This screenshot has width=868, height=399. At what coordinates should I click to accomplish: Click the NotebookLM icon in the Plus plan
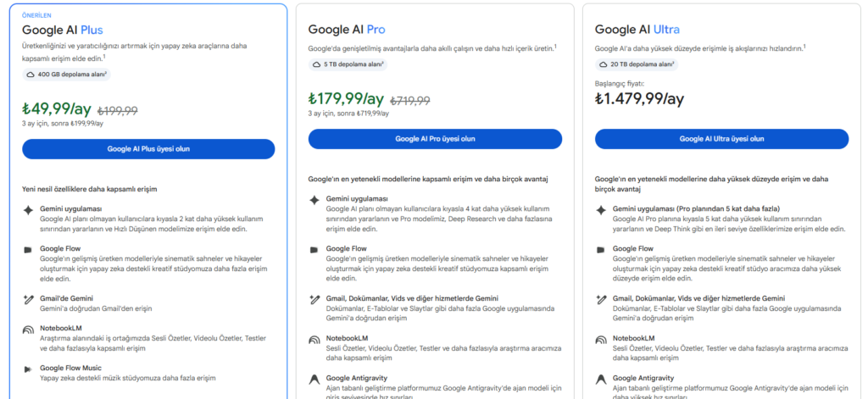click(28, 330)
